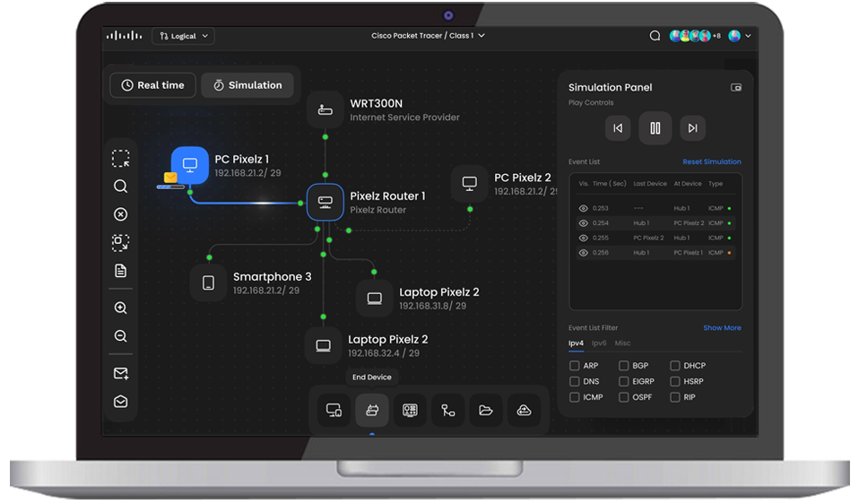
Task: Select Laptop Pixelz 2 icon at 192.168.32.4
Action: 323,345
